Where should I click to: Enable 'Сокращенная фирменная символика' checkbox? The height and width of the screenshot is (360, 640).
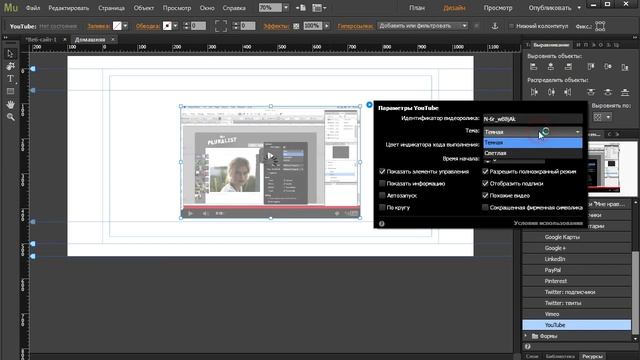coord(485,207)
